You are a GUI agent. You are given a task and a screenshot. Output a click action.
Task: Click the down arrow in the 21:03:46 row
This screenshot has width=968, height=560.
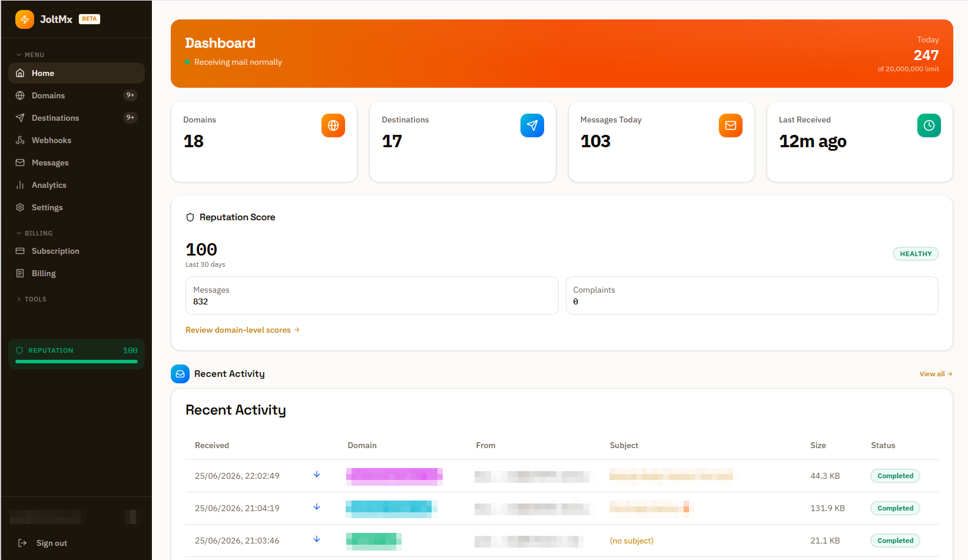tap(317, 539)
